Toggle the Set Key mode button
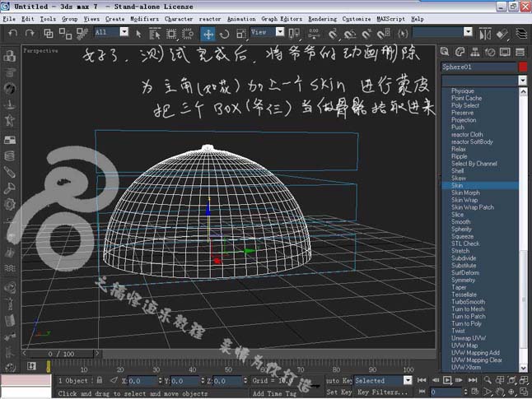 point(338,392)
